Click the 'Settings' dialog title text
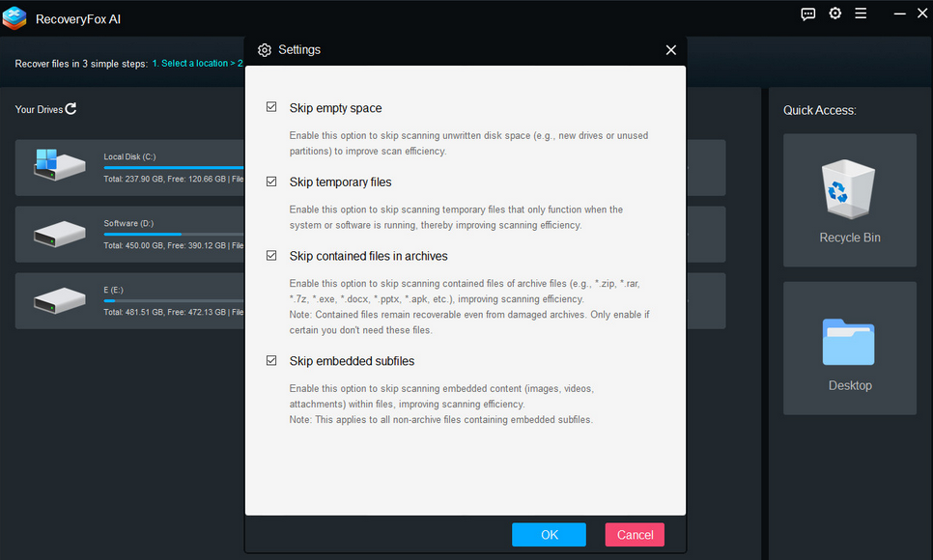 point(299,50)
